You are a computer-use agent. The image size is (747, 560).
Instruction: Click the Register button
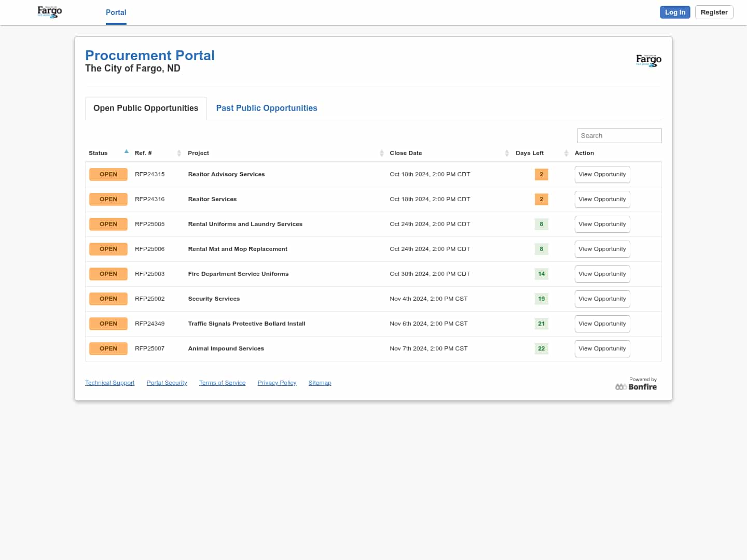[714, 12]
